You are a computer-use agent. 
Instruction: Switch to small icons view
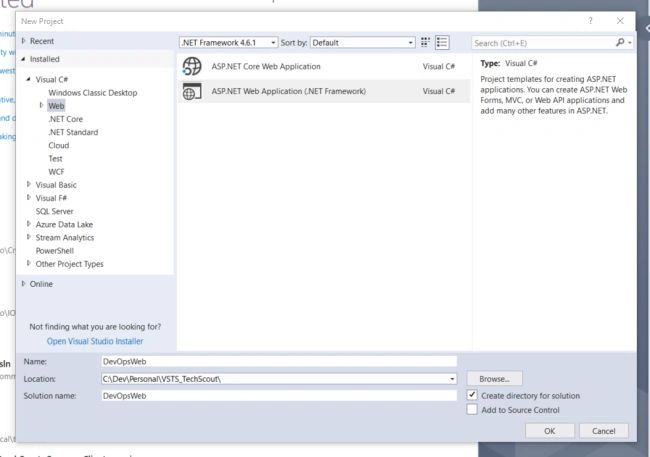pos(425,42)
